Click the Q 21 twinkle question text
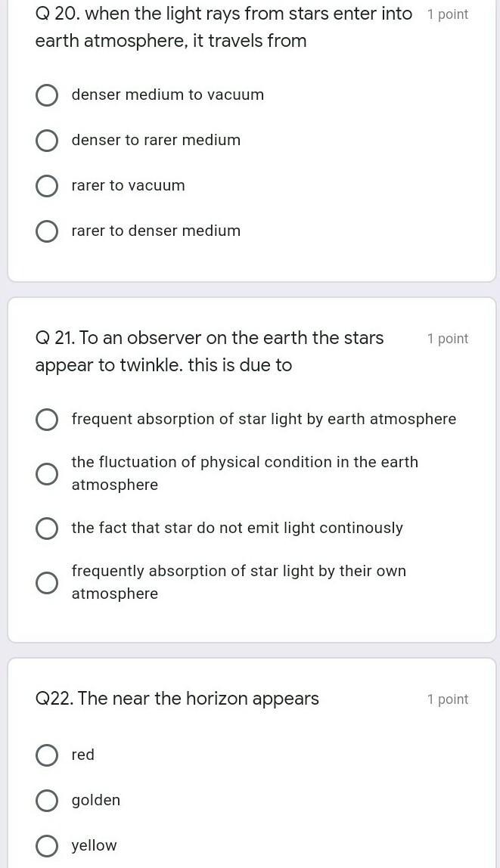This screenshot has width=500, height=868. [210, 352]
